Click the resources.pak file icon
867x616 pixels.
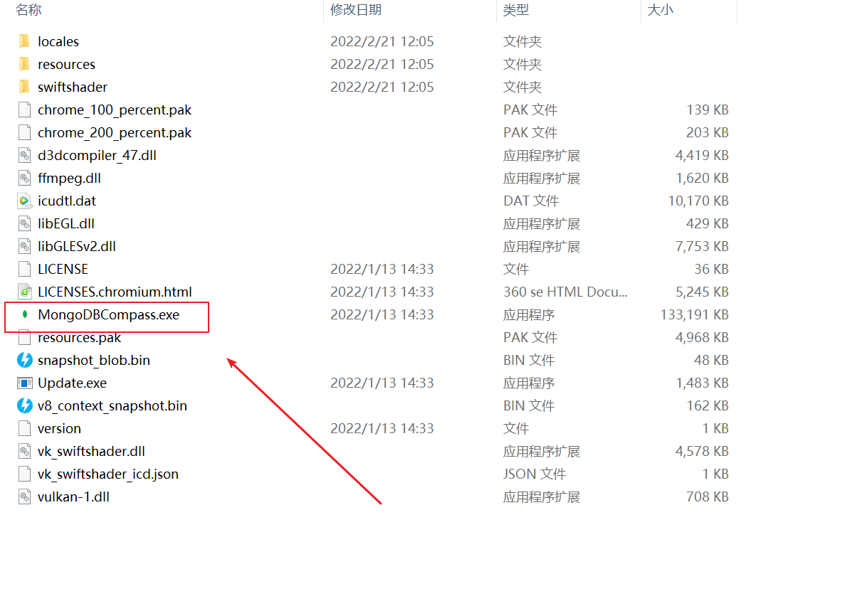tap(25, 337)
